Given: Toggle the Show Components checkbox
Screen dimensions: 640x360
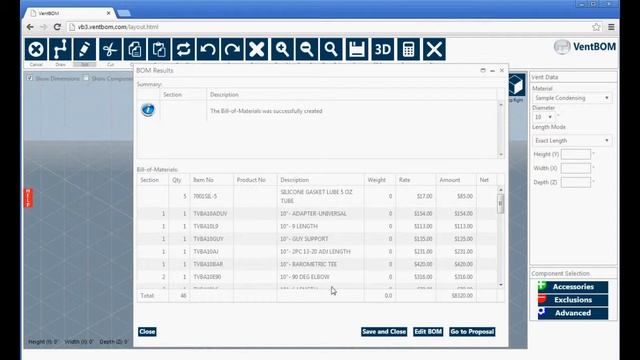Looking at the screenshot, I should point(86,78).
